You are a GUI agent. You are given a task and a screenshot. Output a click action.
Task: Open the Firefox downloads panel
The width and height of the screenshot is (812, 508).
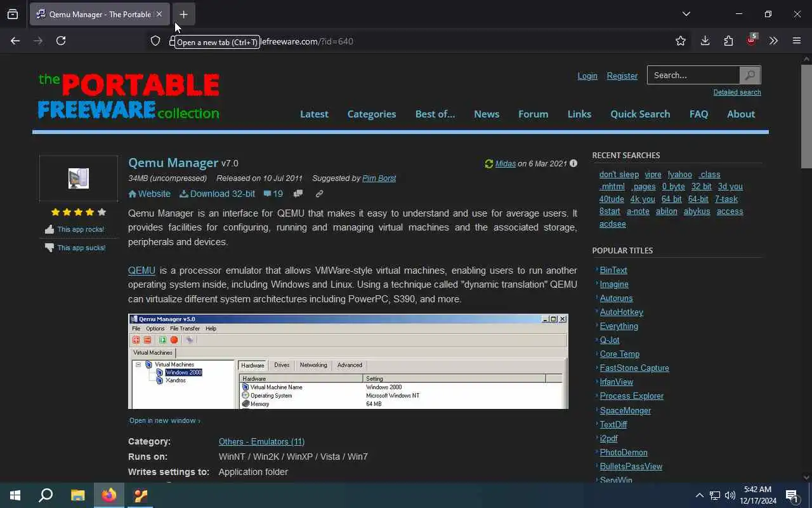pos(705,41)
